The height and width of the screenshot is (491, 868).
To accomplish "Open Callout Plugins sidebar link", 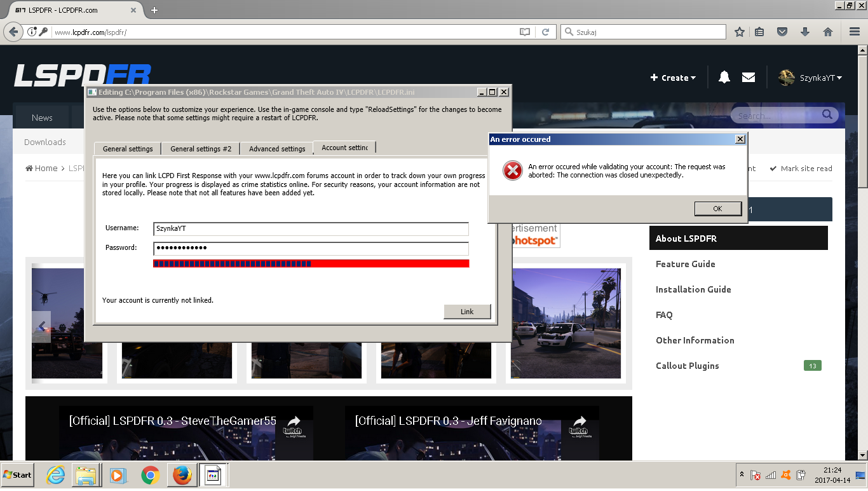I will click(688, 366).
